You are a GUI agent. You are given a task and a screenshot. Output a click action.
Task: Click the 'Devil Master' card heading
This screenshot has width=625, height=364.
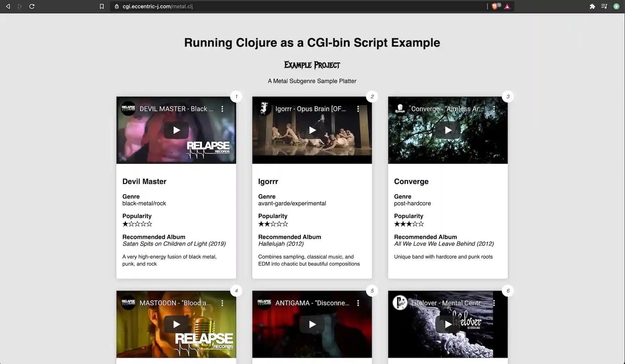point(144,181)
